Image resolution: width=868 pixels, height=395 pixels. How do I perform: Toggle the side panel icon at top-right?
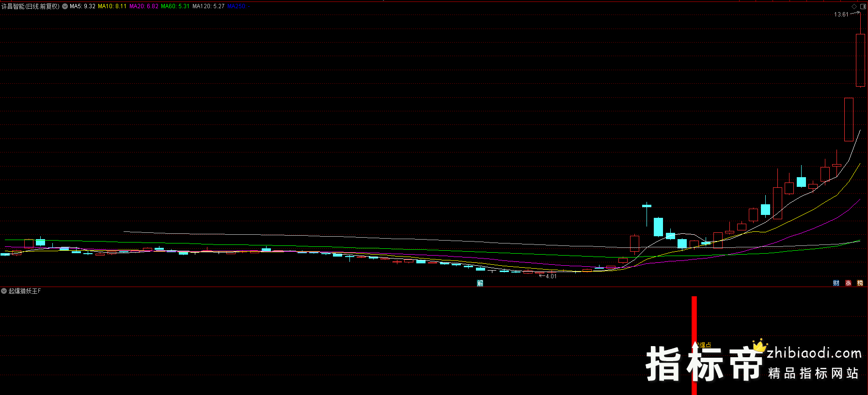coord(863,6)
